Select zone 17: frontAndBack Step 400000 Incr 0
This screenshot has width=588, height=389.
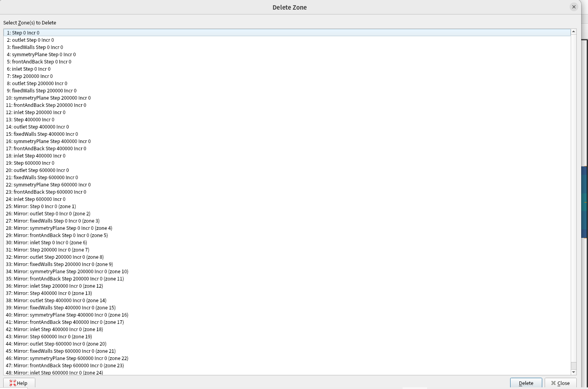tap(47, 149)
